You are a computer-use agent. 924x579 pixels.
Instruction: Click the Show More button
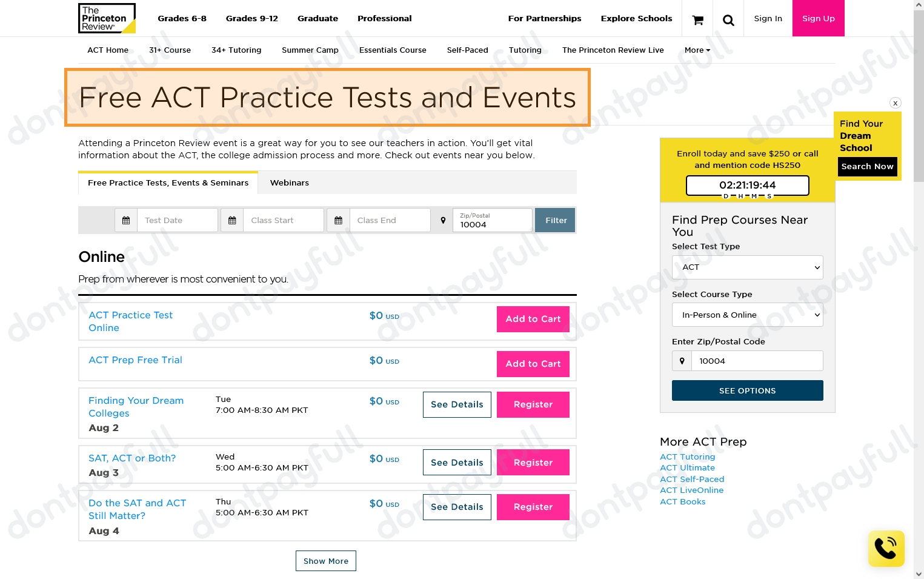tap(326, 561)
